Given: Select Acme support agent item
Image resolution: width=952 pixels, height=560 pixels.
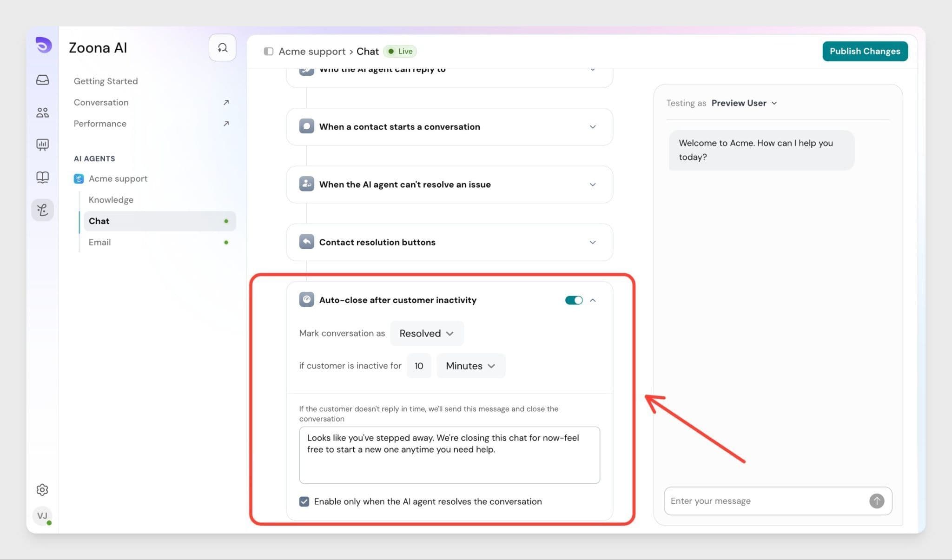Looking at the screenshot, I should 118,179.
